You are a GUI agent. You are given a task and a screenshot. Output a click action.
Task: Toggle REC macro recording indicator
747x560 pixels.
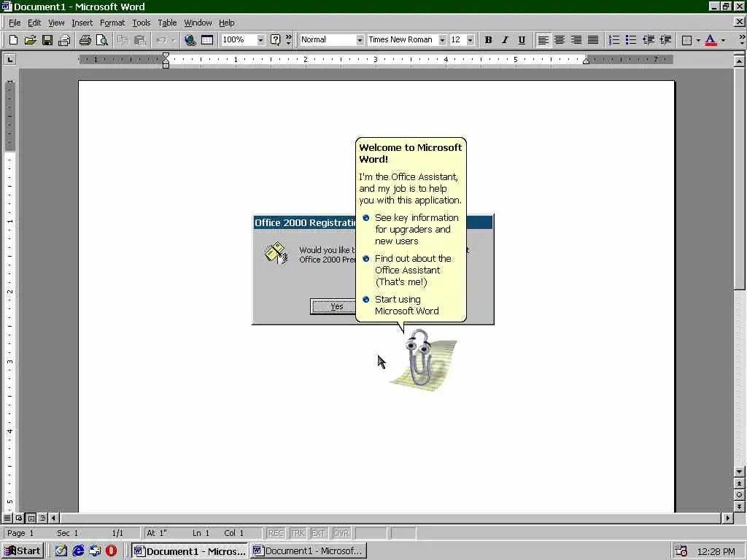tap(276, 533)
